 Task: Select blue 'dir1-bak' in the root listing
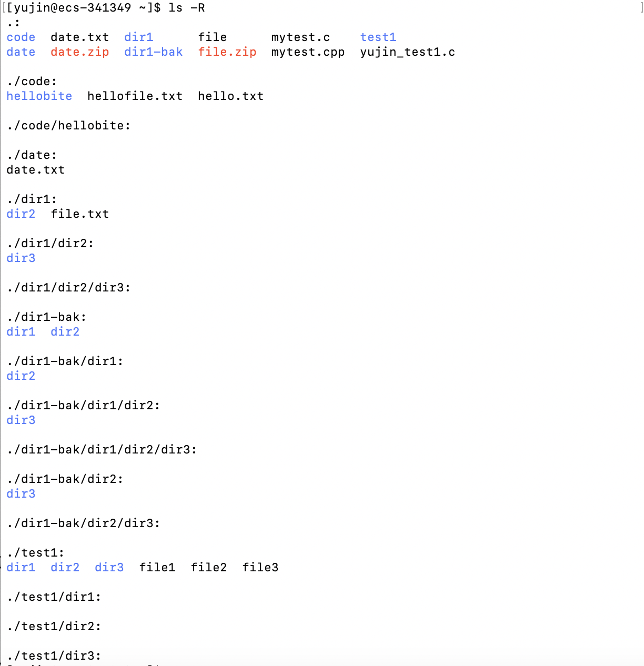[x=154, y=52]
